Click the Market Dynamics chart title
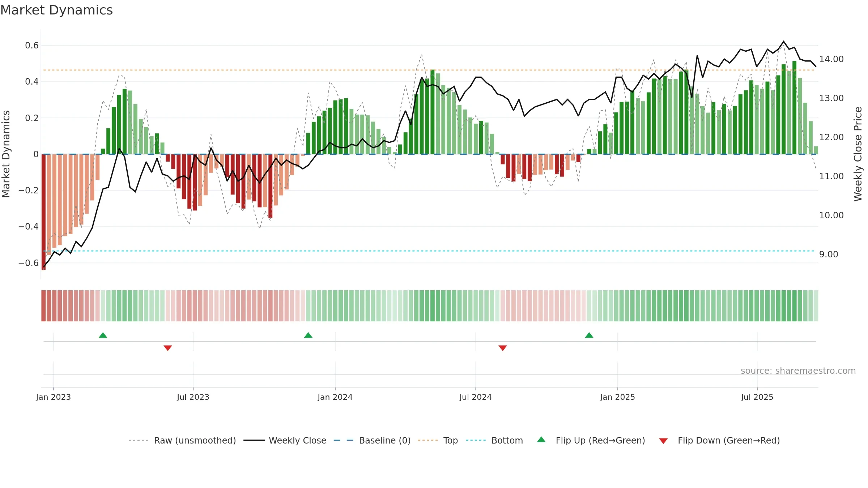The image size is (868, 488). tap(56, 10)
